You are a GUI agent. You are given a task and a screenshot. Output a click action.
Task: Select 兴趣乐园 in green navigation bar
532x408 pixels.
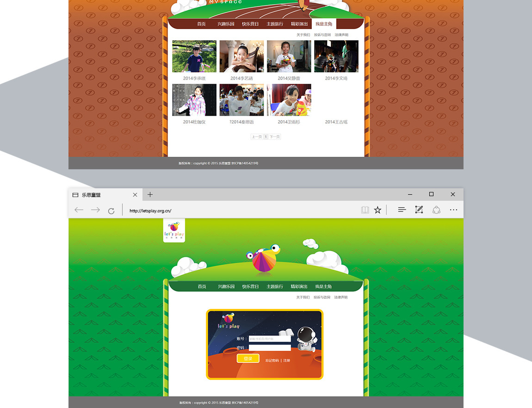pos(226,287)
